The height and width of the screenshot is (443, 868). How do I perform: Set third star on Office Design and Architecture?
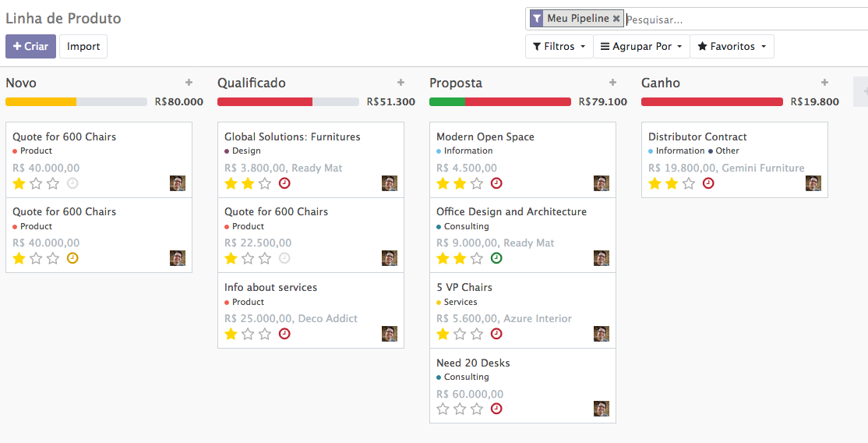click(x=477, y=258)
